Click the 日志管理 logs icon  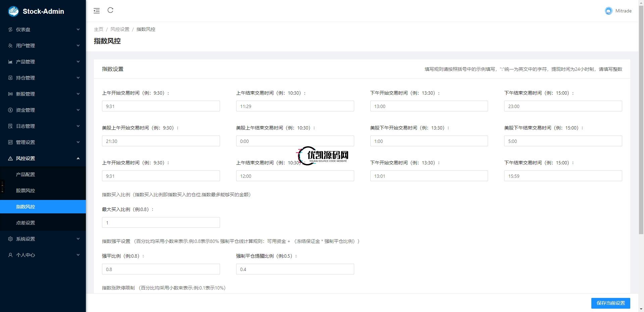(x=10, y=126)
